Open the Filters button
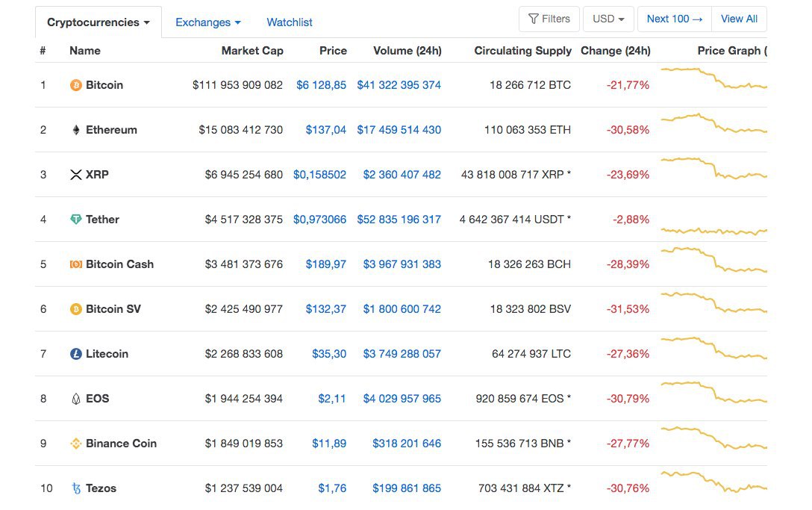Screen dimensions: 812x510 click(549, 19)
